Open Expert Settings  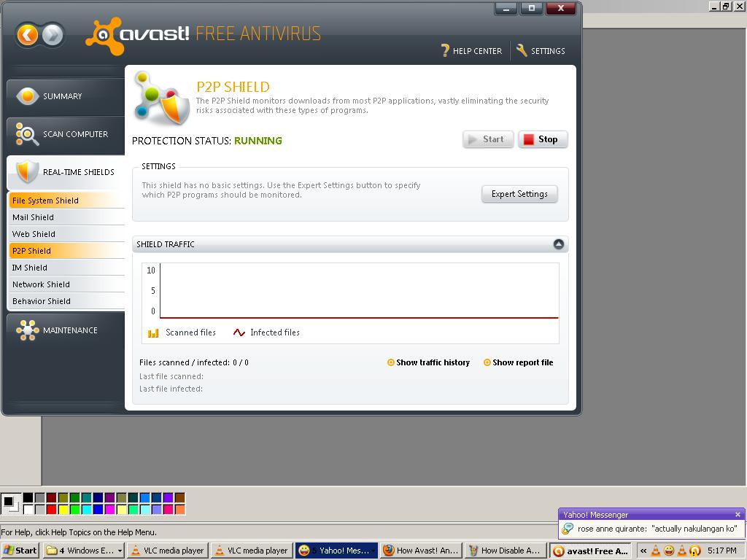[x=519, y=194]
